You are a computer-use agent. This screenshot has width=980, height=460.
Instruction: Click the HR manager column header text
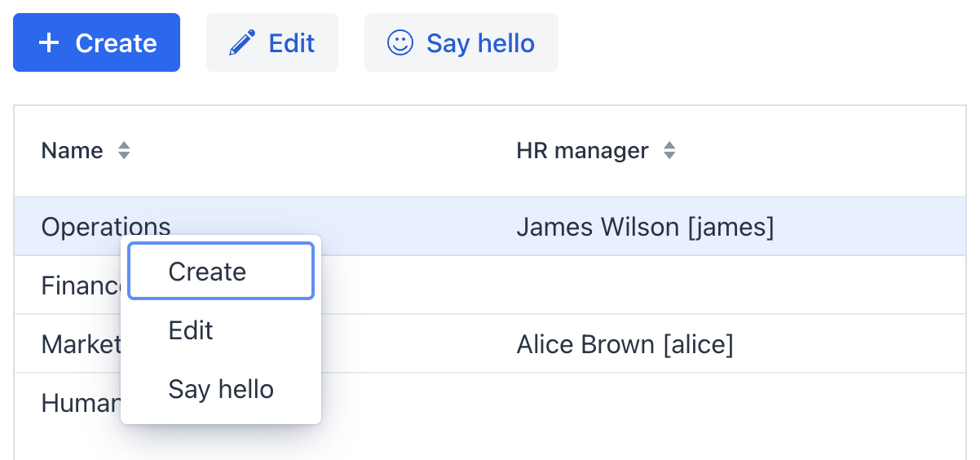point(582,151)
